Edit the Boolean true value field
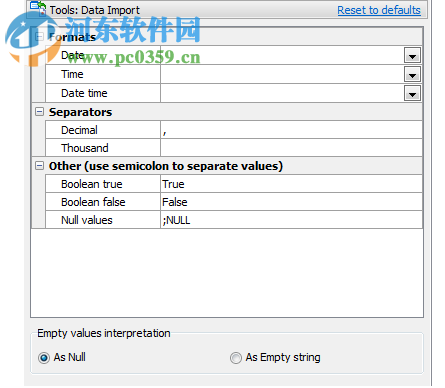The width and height of the screenshot is (445, 388). [291, 184]
